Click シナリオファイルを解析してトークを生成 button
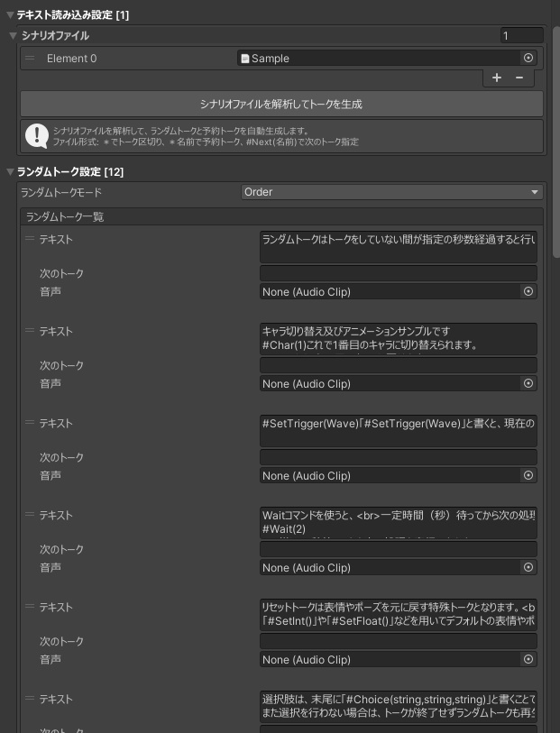The image size is (560, 733). (281, 104)
